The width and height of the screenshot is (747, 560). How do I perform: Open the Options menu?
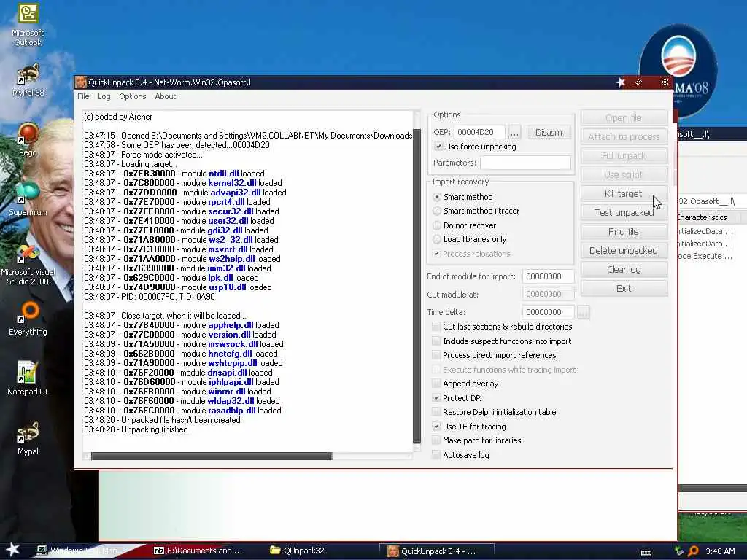pos(133,96)
